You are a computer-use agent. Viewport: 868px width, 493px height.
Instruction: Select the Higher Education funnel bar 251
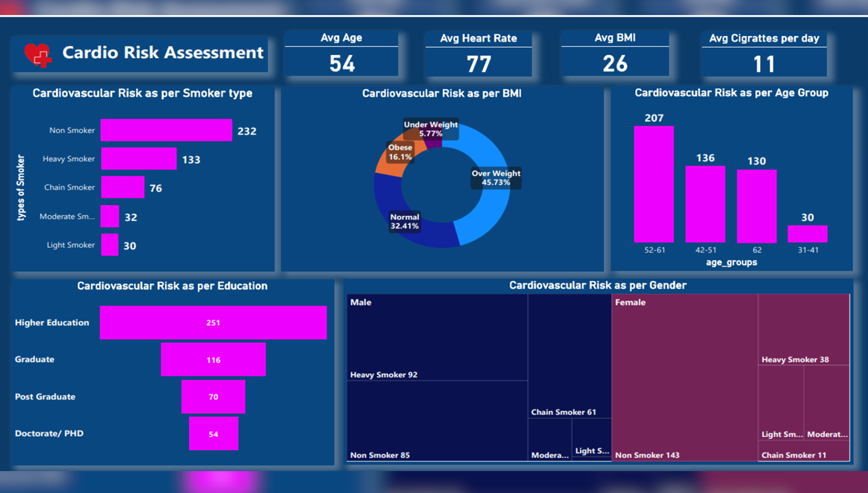[x=213, y=322]
